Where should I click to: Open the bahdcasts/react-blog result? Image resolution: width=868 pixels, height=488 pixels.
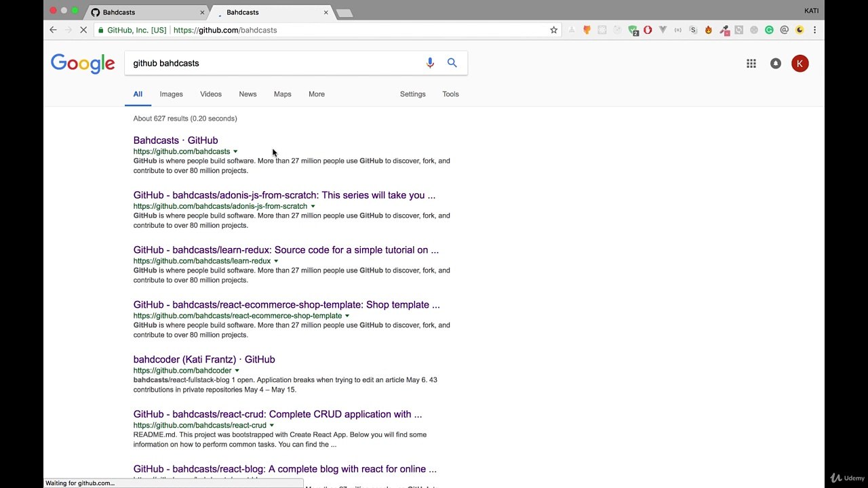tap(285, 469)
